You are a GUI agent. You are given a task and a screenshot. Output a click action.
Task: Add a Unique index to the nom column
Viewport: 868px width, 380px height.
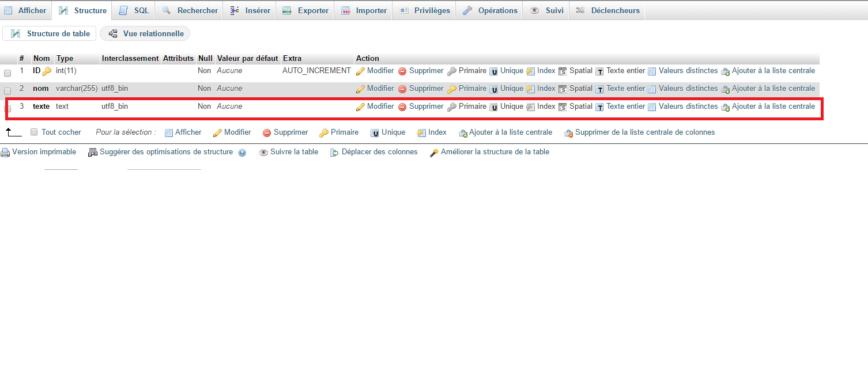tap(493, 88)
